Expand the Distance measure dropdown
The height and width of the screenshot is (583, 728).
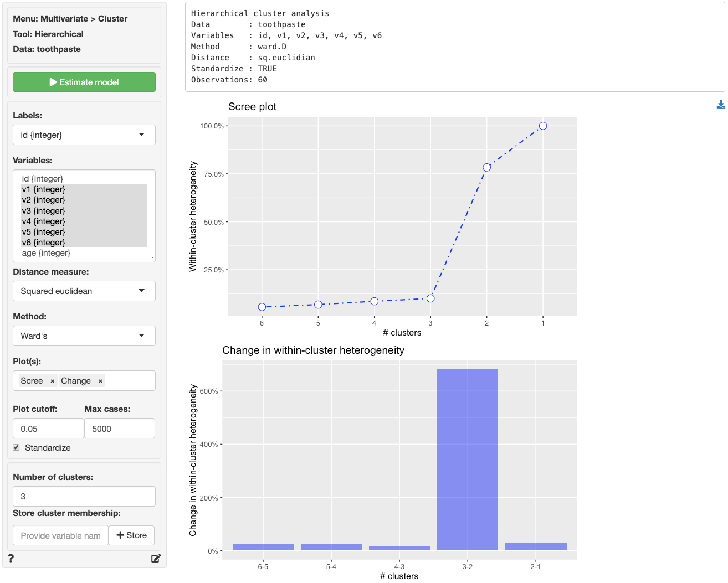tap(84, 291)
